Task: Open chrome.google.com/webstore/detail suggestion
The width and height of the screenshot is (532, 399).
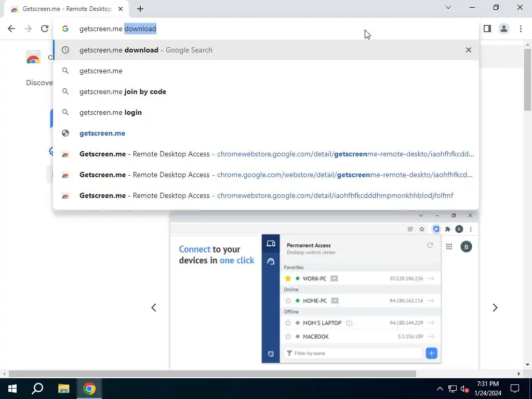Action: [266, 175]
